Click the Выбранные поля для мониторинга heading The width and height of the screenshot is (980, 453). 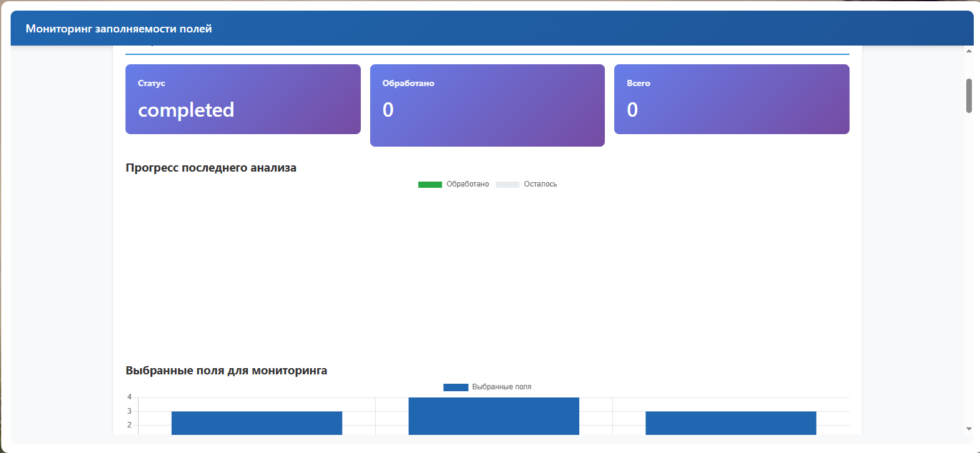227,371
